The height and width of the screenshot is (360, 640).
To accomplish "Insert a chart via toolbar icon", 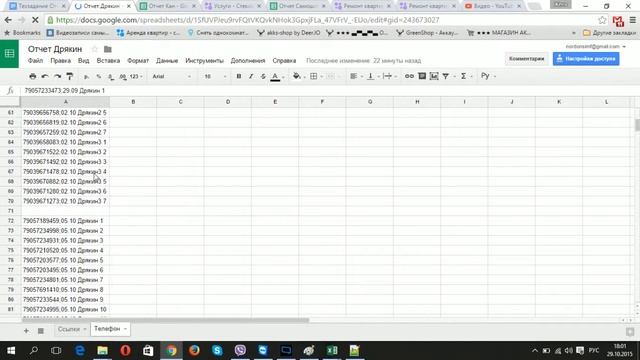I will 434,76.
